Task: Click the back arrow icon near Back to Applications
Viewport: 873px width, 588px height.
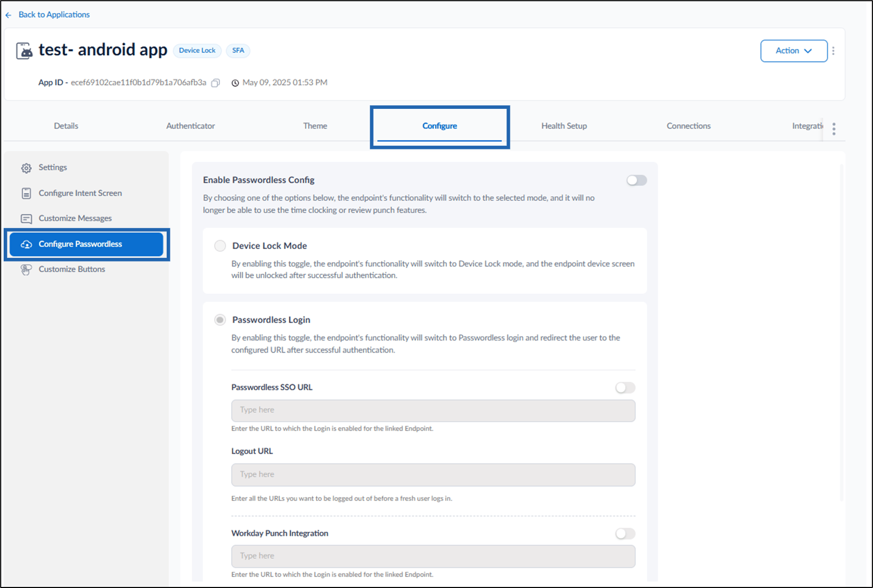Action: [x=8, y=15]
